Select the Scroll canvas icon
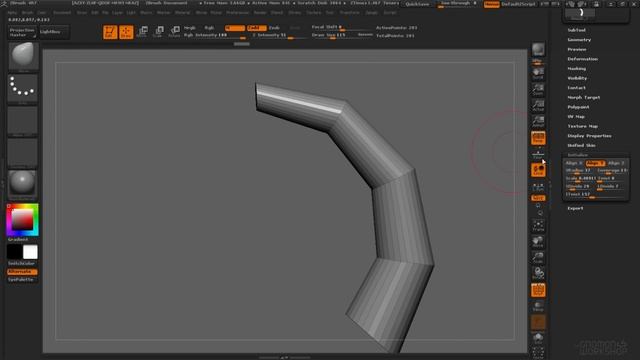 538,73
